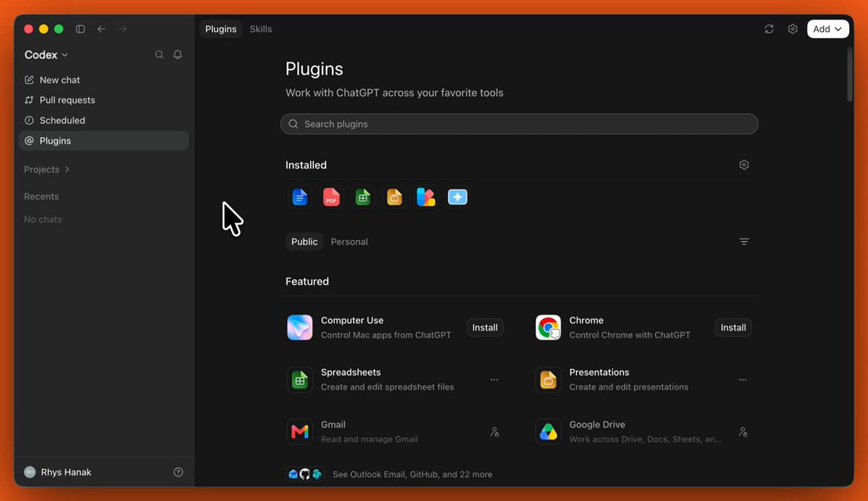Open the Codex dropdown menu
This screenshot has width=868, height=501.
pos(46,55)
